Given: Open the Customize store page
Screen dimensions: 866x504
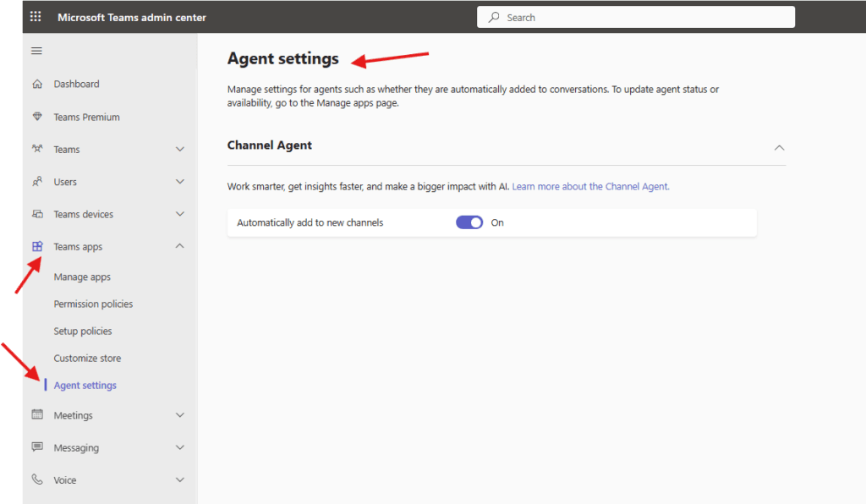Looking at the screenshot, I should click(x=87, y=359).
